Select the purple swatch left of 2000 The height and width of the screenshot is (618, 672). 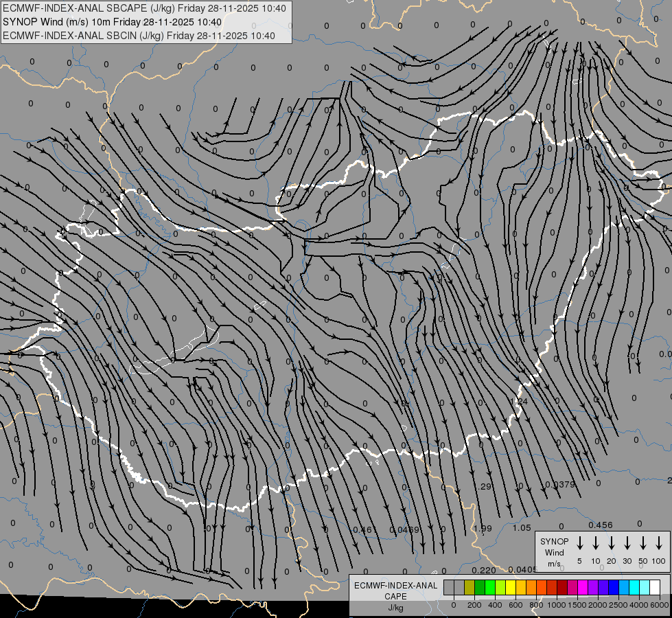(592, 587)
